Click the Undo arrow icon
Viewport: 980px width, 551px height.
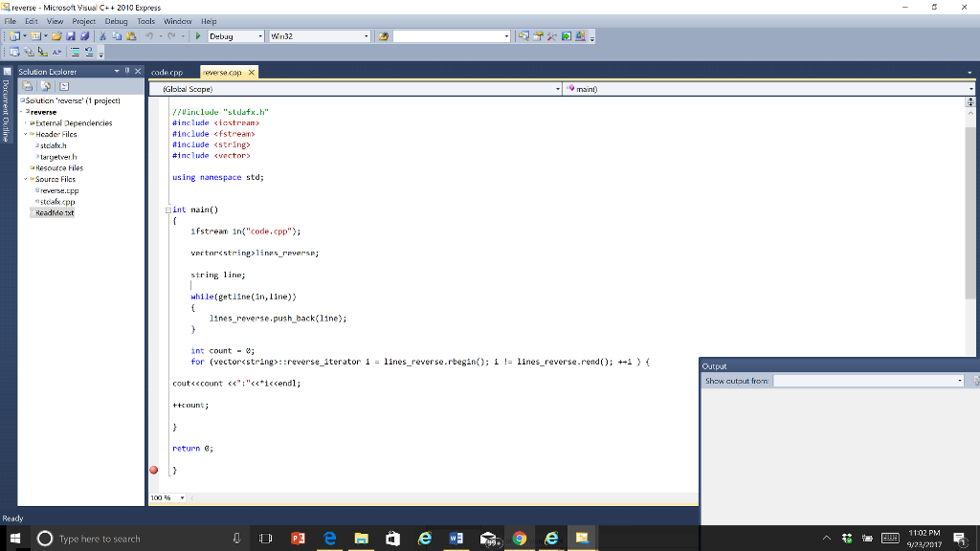[x=149, y=36]
